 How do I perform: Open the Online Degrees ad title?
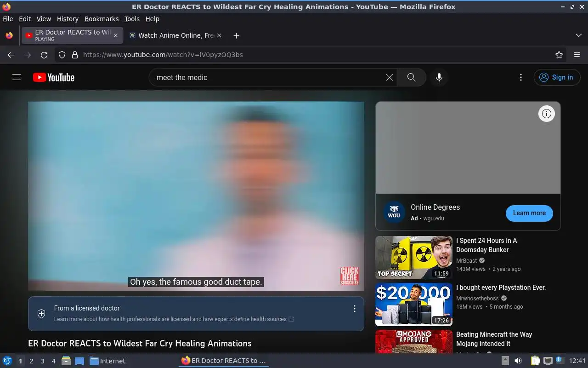point(435,207)
